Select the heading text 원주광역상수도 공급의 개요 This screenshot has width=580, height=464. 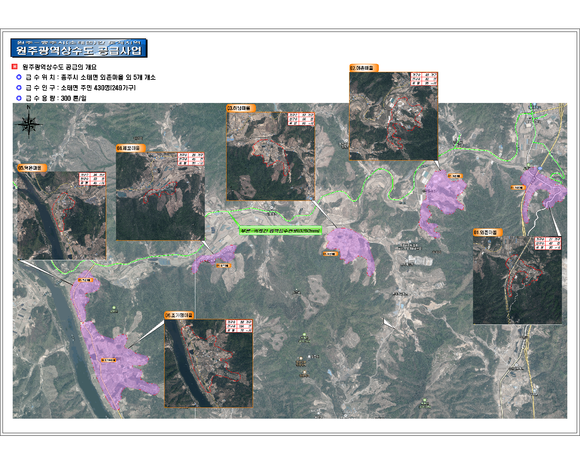[x=59, y=67]
